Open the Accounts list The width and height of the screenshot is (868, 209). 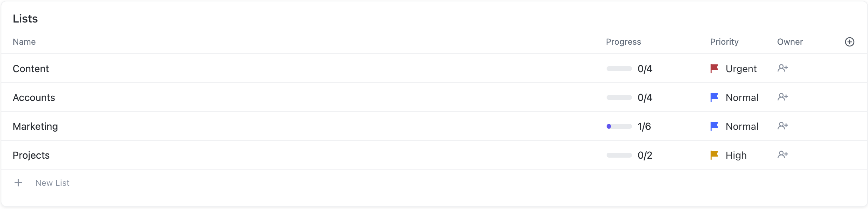(x=34, y=97)
